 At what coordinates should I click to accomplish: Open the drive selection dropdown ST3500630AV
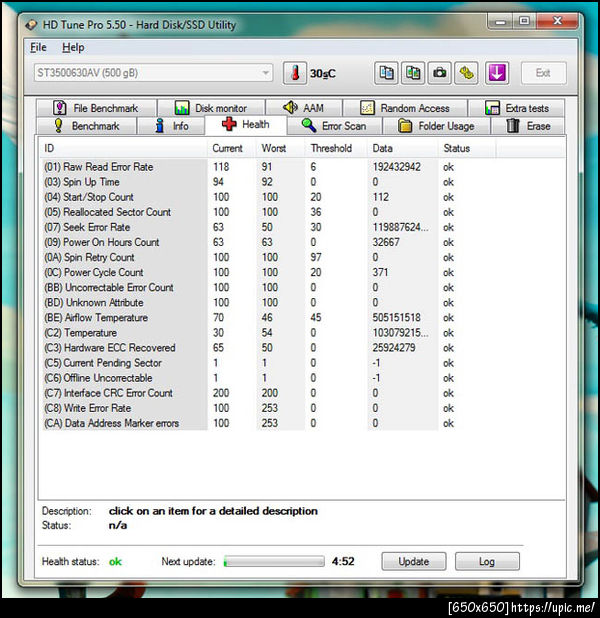pyautogui.click(x=153, y=73)
